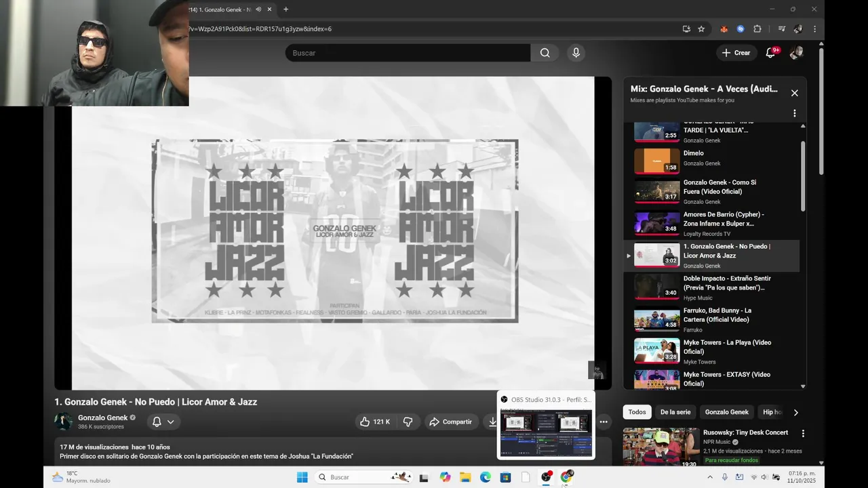868x488 pixels.
Task: Open the Shazam extension
Action: click(x=741, y=29)
